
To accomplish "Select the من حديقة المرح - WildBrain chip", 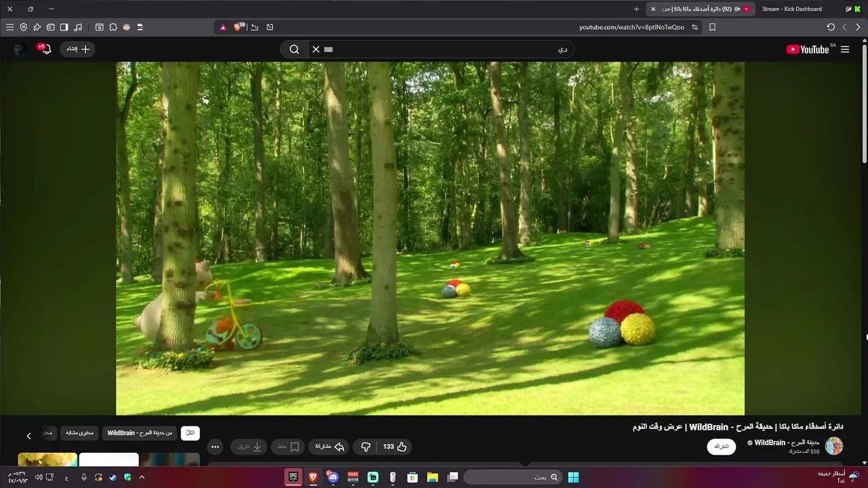I will 140,433.
